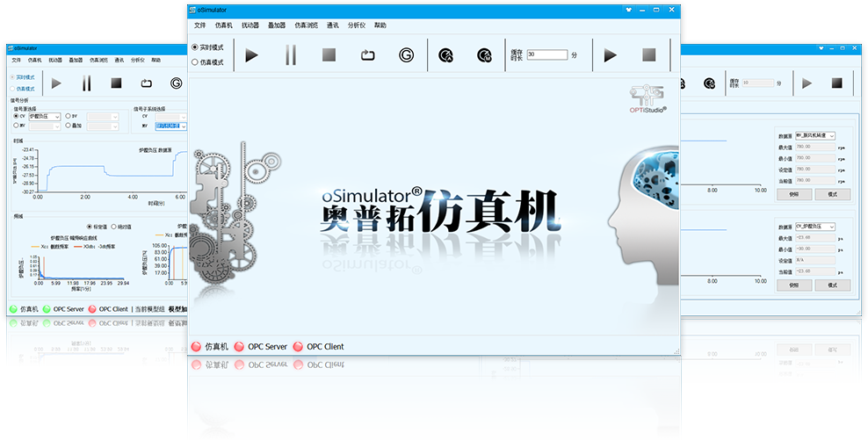Screen dimensions: 868x440
Task: Open the 叠加器 menu in the front window
Action: [x=277, y=25]
